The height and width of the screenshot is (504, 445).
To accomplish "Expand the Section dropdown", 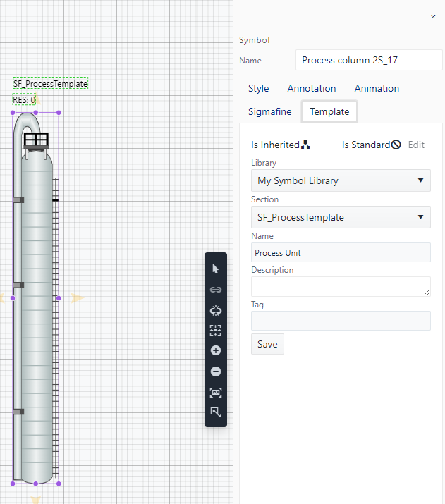I will tap(341, 217).
